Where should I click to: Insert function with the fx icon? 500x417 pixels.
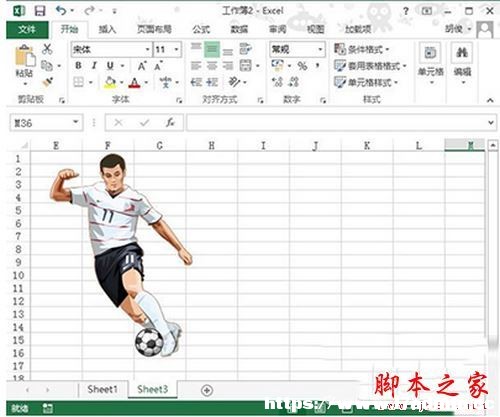[170, 123]
